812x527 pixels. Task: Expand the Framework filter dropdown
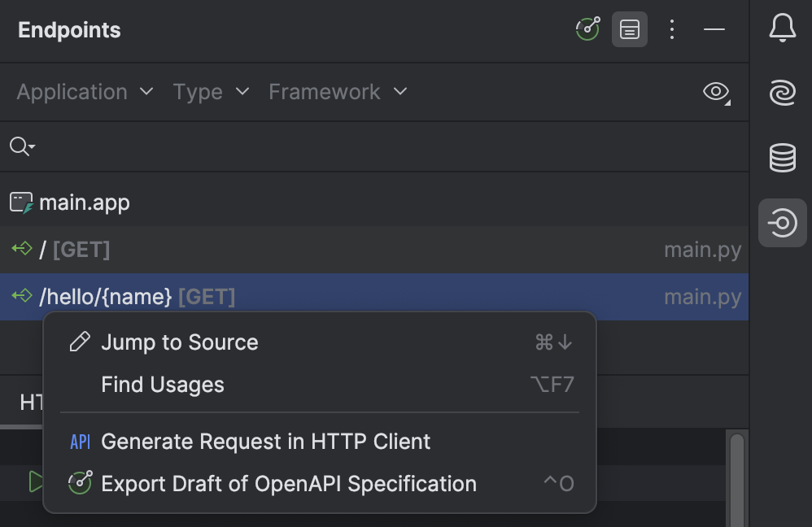[x=338, y=92]
